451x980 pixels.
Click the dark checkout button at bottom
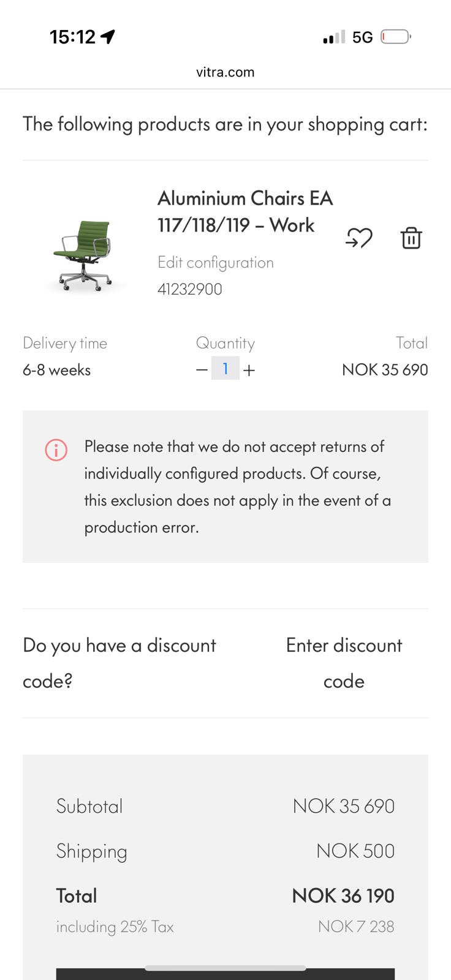click(x=225, y=974)
